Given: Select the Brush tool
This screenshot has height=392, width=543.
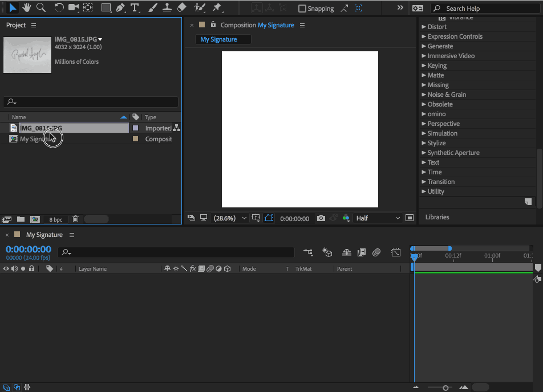Looking at the screenshot, I should point(153,7).
